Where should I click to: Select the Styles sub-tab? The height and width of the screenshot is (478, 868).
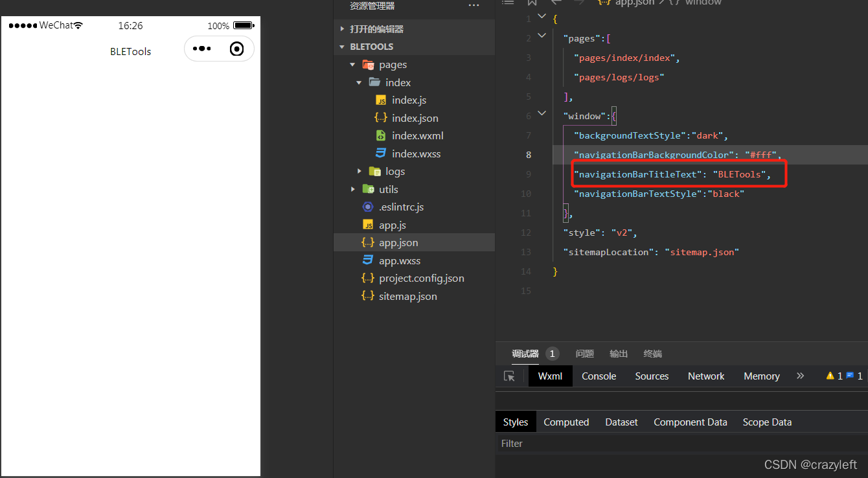click(x=516, y=422)
